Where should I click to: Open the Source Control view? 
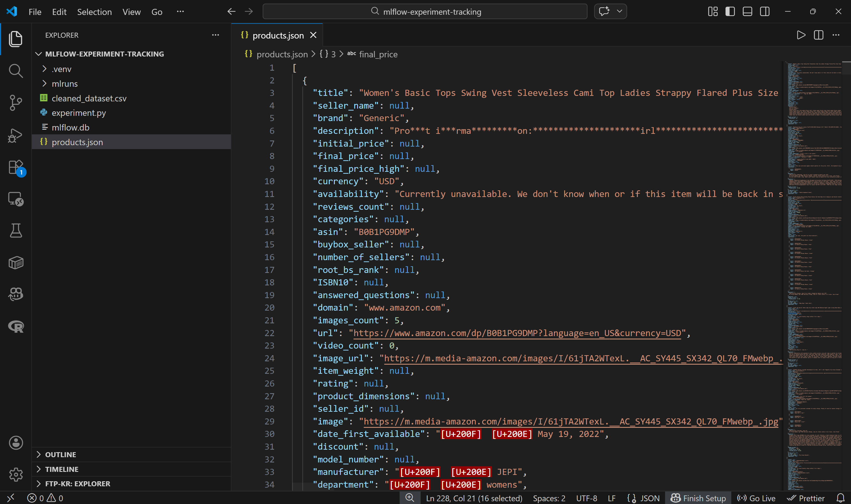click(16, 103)
